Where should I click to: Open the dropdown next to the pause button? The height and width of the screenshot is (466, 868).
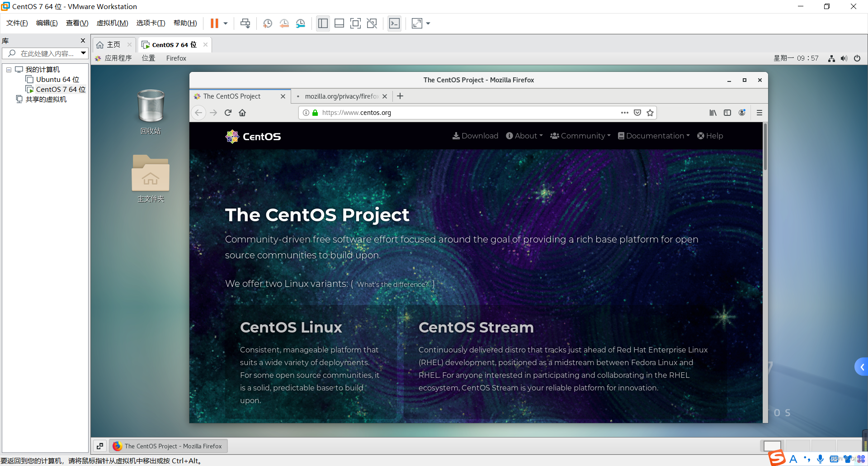pyautogui.click(x=225, y=24)
